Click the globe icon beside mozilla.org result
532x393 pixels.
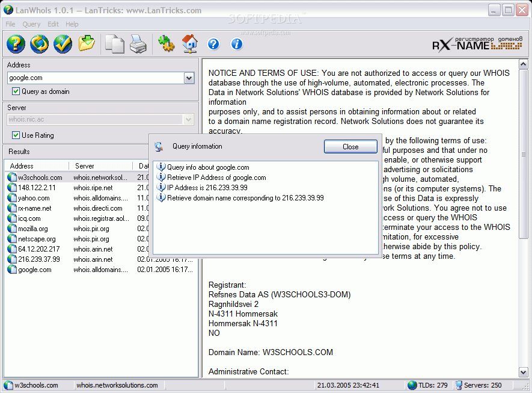pyautogui.click(x=12, y=228)
